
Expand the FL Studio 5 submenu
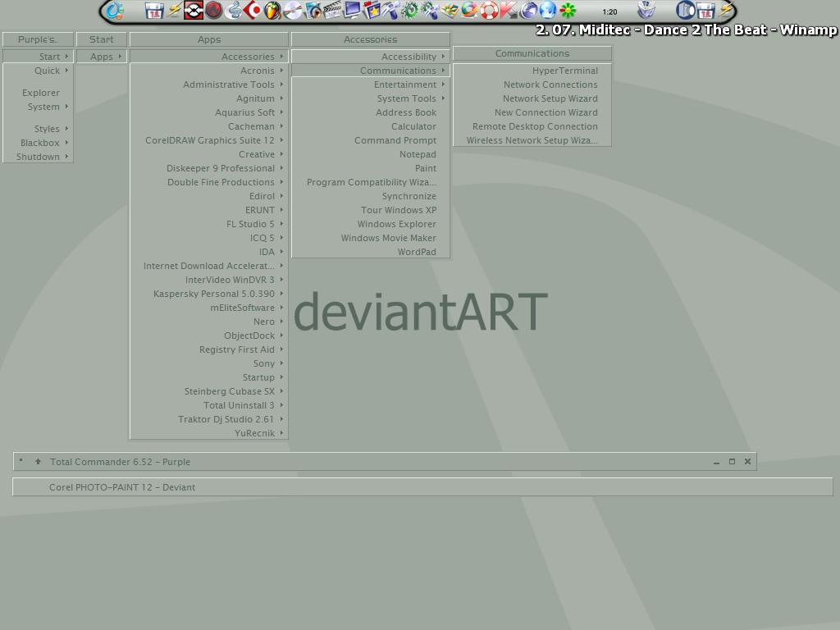click(x=209, y=223)
